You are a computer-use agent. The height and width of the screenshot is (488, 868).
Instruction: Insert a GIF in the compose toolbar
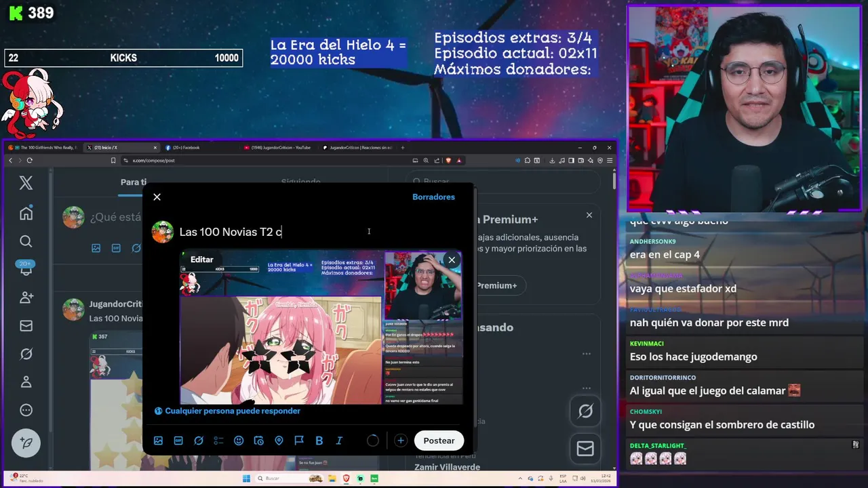pyautogui.click(x=178, y=441)
